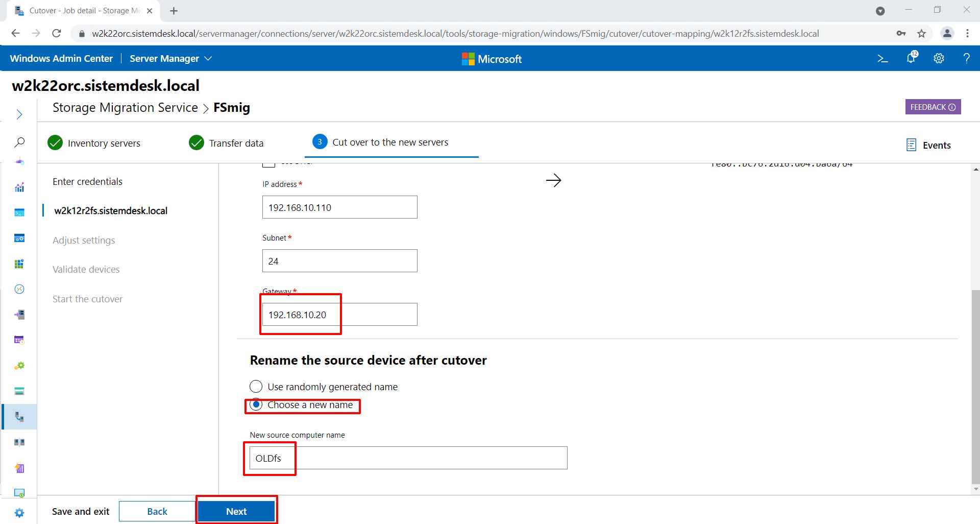Click the Events list icon
This screenshot has width=980, height=524.
[x=911, y=145]
